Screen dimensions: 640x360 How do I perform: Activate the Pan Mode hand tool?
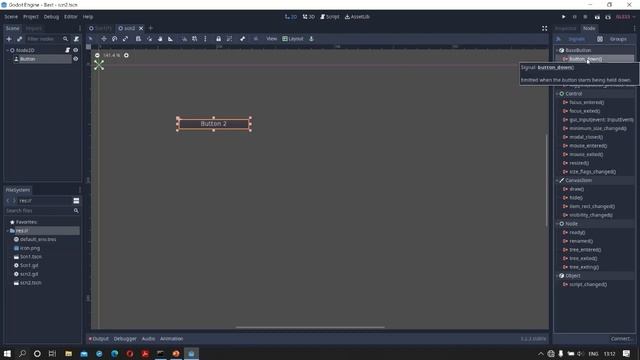coord(160,39)
